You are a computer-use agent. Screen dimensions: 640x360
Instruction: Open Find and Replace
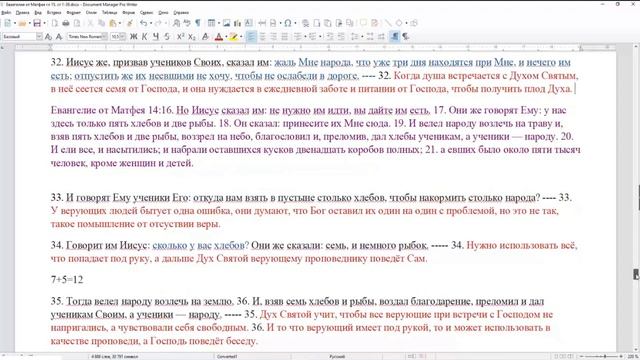pyautogui.click(x=176, y=23)
